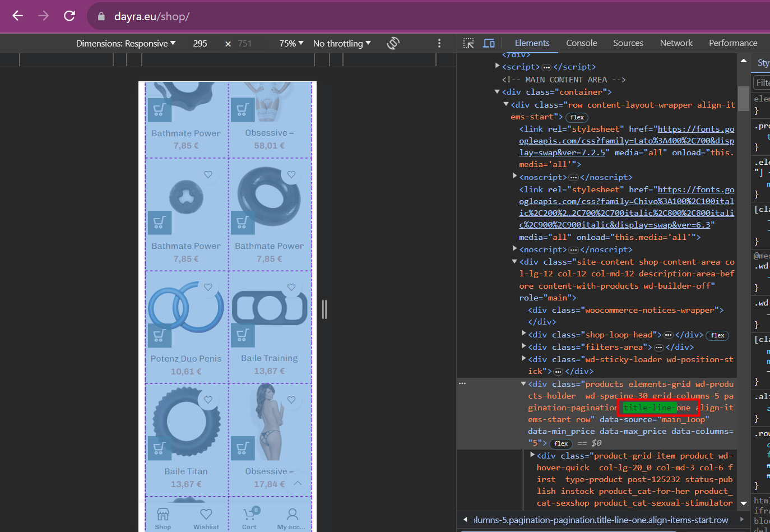Click the Elements panel scroll up arrow

pyautogui.click(x=744, y=61)
